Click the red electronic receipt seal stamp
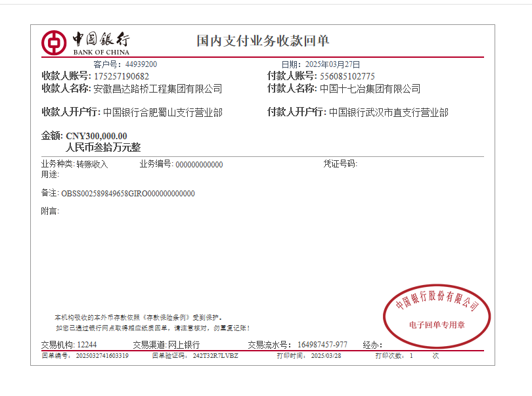532x396 pixels. point(437,315)
